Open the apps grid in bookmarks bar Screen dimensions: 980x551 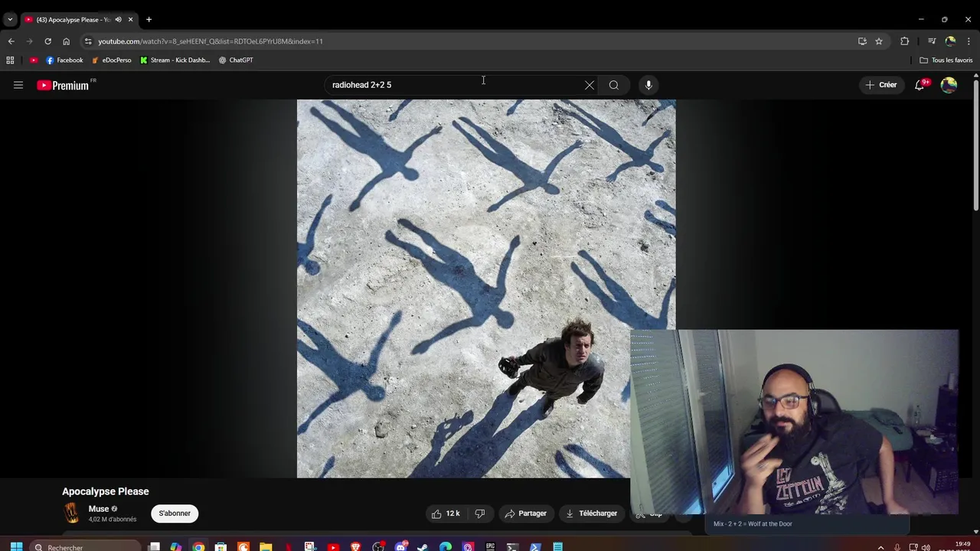10,60
